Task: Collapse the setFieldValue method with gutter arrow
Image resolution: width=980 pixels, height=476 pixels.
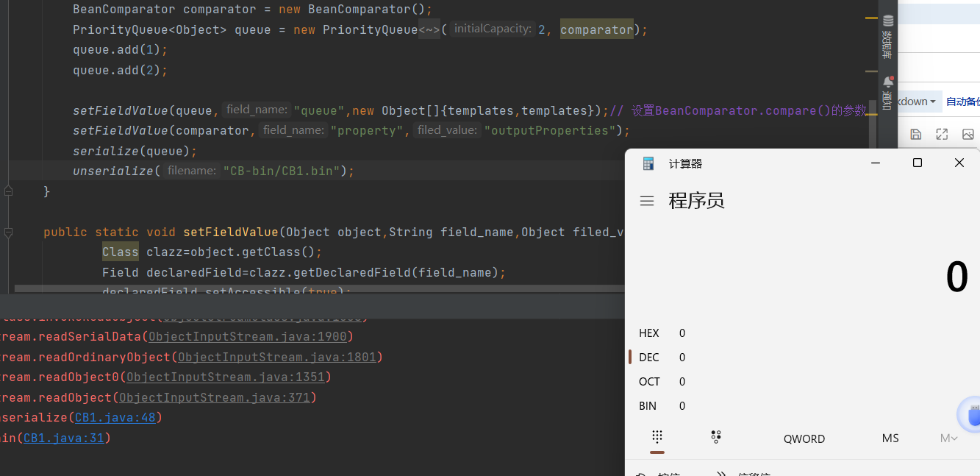Action: (8, 232)
